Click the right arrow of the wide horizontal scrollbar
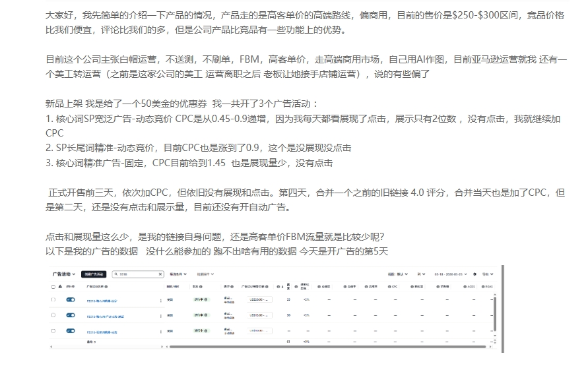This screenshot has height=368, width=588. click(x=490, y=347)
